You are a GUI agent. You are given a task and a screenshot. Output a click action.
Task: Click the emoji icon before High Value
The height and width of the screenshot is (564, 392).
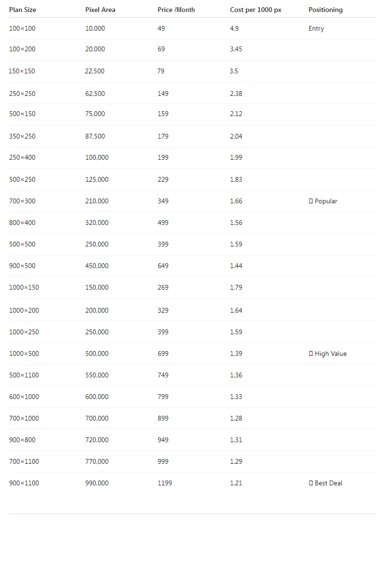pyautogui.click(x=311, y=354)
